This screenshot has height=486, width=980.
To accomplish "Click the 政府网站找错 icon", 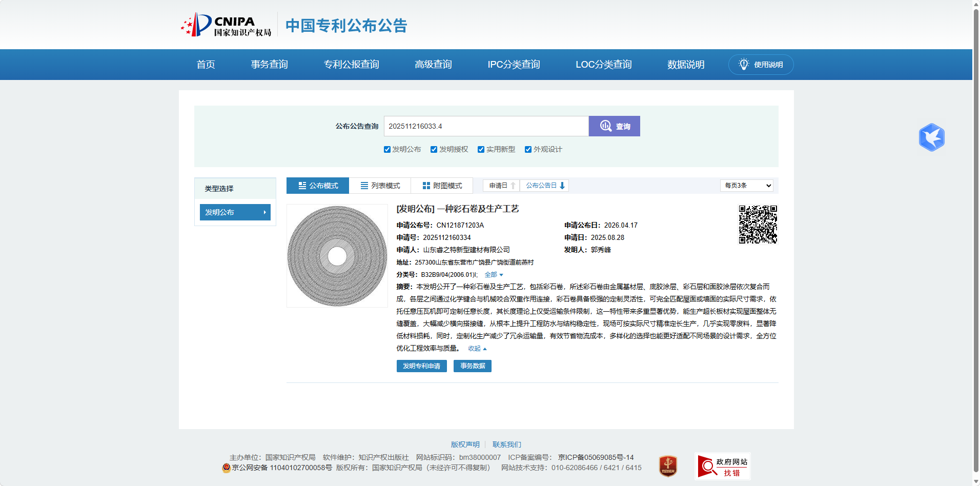I will tap(723, 466).
